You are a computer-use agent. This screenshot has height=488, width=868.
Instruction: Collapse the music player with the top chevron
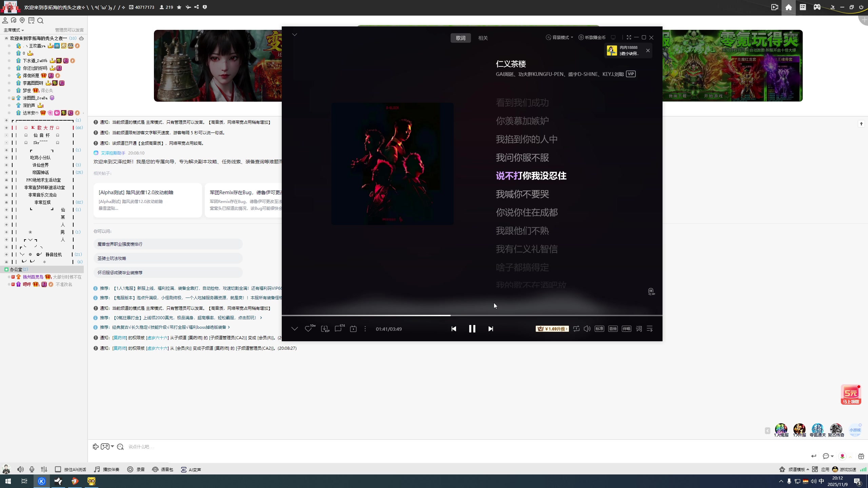[294, 34]
